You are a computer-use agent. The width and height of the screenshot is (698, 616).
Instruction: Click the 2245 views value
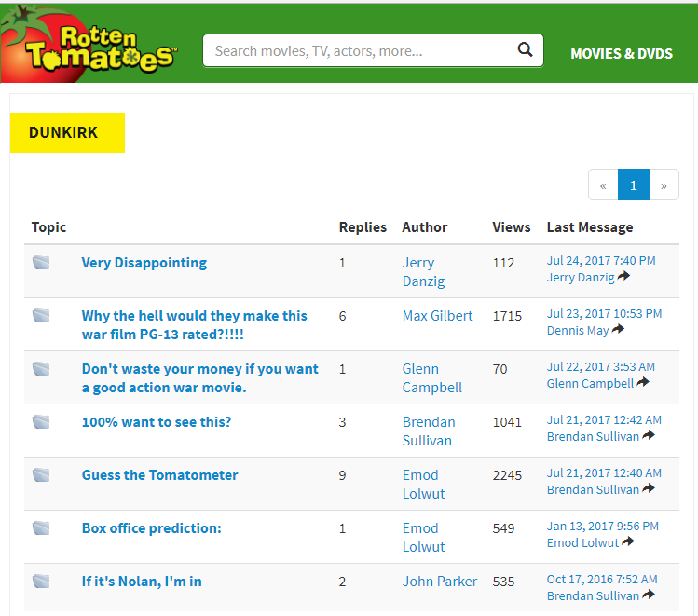[x=507, y=475]
